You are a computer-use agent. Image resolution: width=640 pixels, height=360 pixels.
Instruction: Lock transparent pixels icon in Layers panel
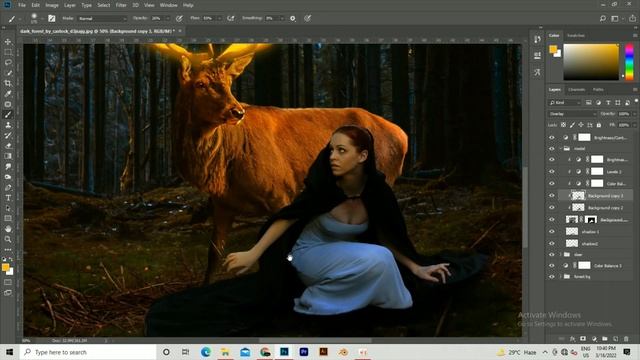(564, 125)
